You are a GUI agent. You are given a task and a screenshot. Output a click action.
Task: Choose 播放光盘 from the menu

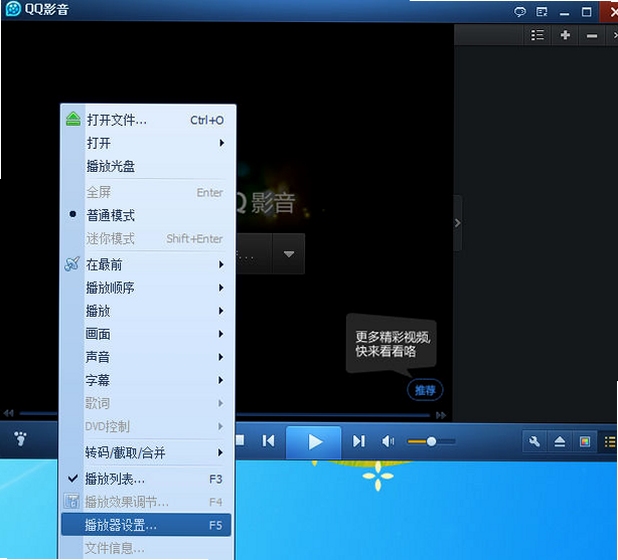pos(146,166)
